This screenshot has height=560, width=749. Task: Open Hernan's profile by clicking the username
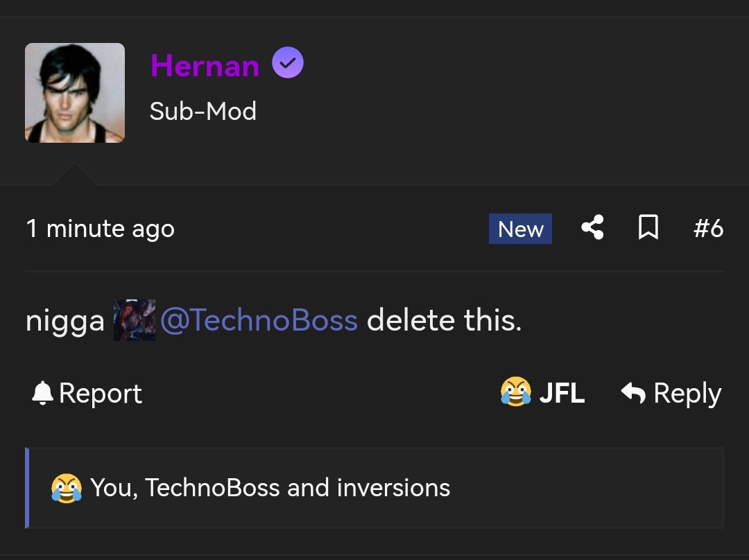click(204, 66)
